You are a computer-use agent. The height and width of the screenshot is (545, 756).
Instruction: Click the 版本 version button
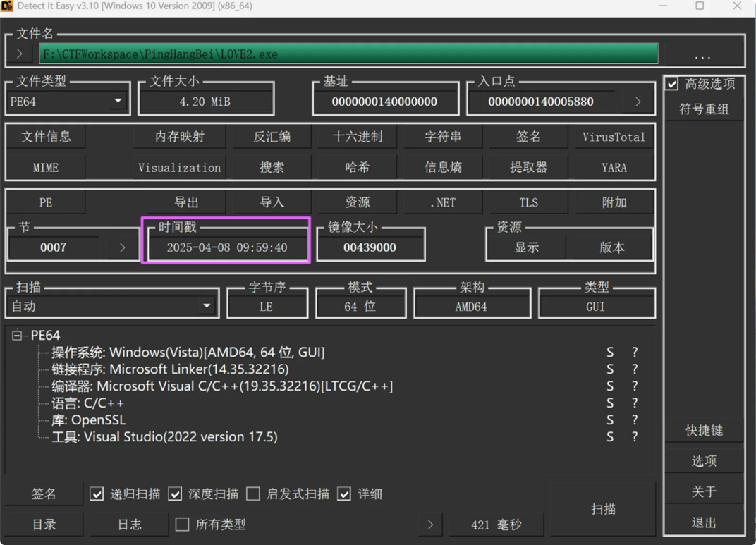coord(612,247)
